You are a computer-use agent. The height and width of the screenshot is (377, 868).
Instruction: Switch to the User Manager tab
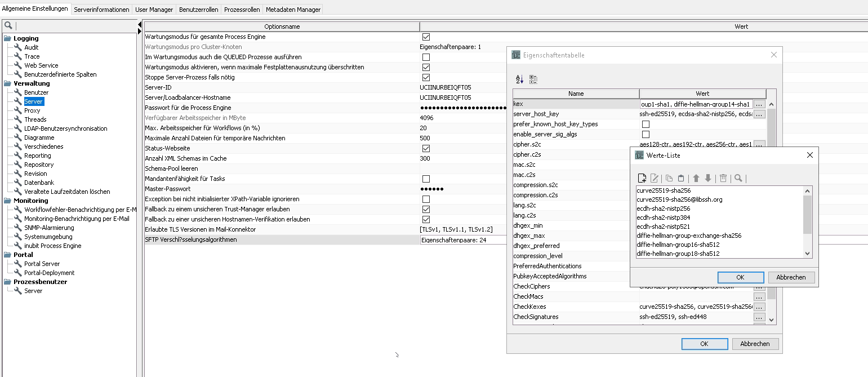coord(154,10)
